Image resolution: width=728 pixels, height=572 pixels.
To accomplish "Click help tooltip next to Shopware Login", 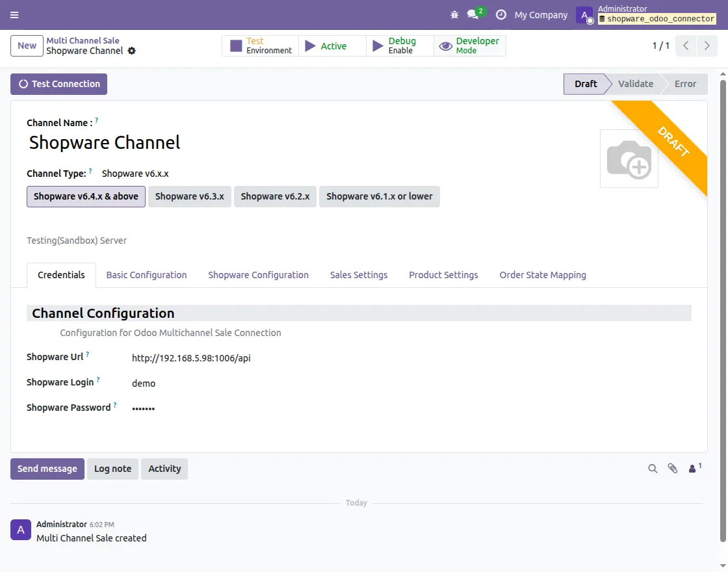I will pos(98,380).
